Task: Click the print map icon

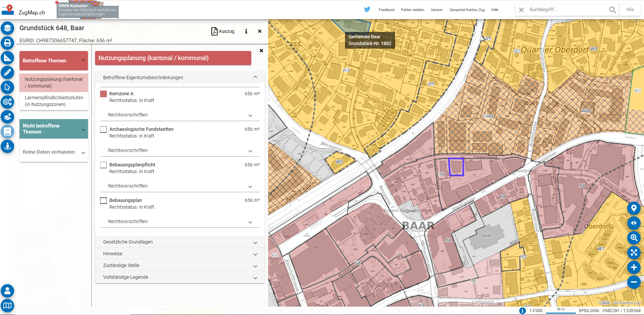Action: [x=7, y=43]
